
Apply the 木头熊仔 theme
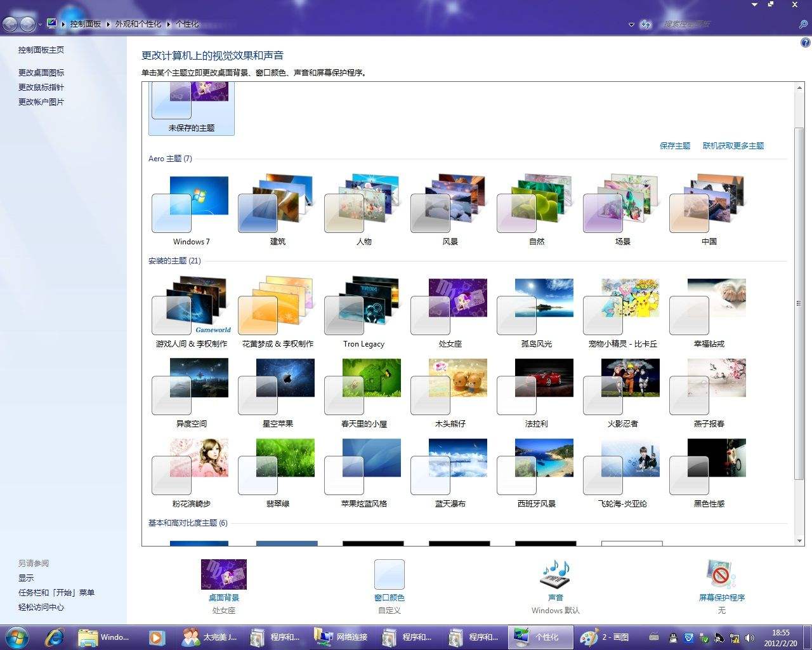pos(450,392)
